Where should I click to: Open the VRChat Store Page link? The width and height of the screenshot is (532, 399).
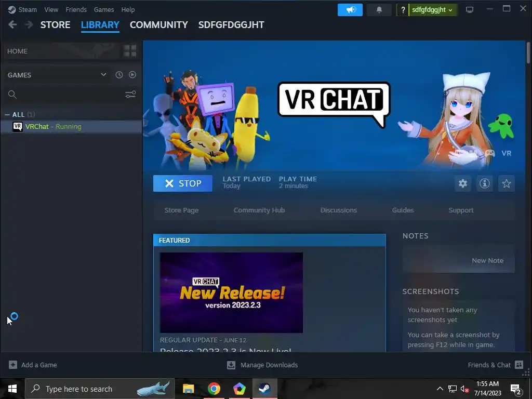(181, 210)
